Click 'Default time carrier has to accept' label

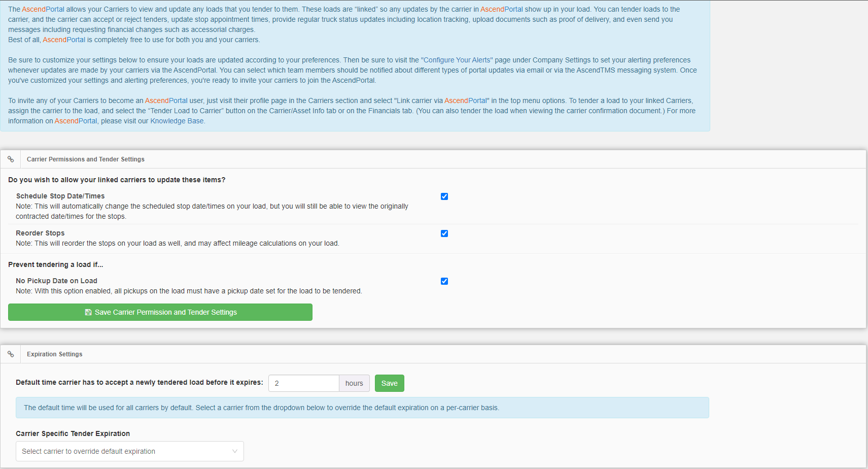(140, 382)
